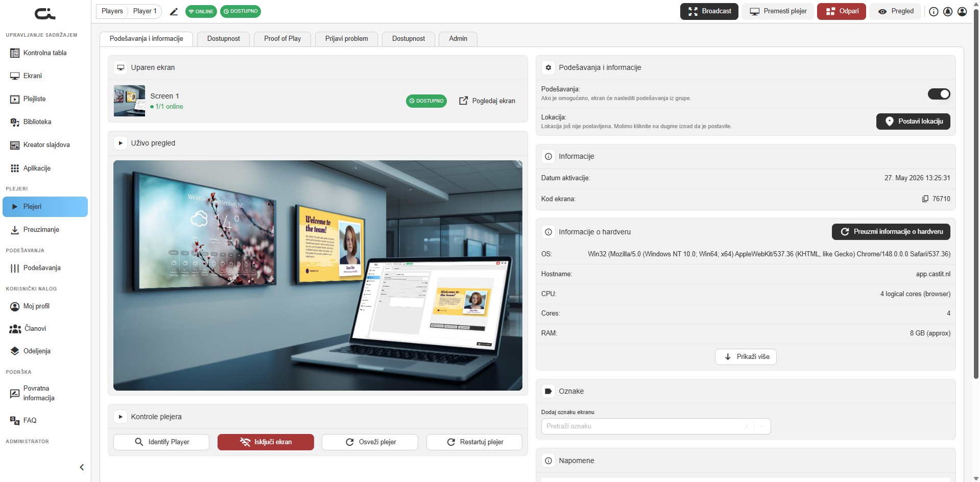Click CPU value "4 logical cores (browser)"
This screenshot has width=980, height=482.
[915, 294]
